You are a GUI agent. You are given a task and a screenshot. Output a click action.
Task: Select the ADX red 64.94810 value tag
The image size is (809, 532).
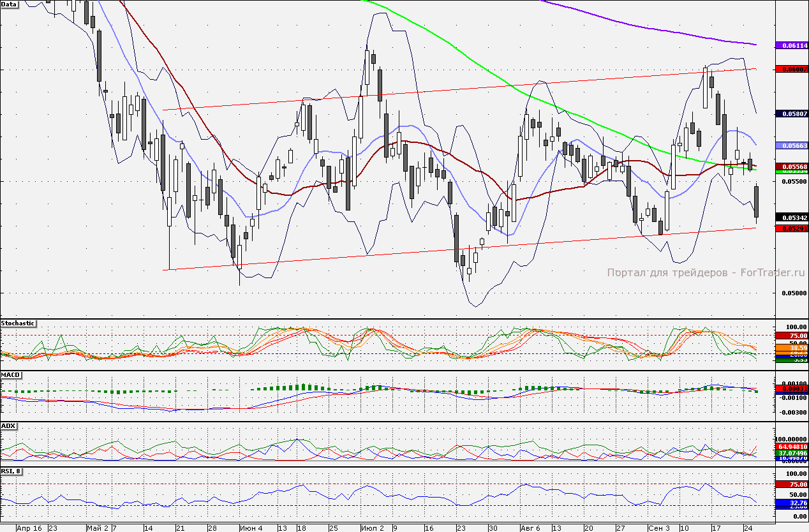(792, 447)
